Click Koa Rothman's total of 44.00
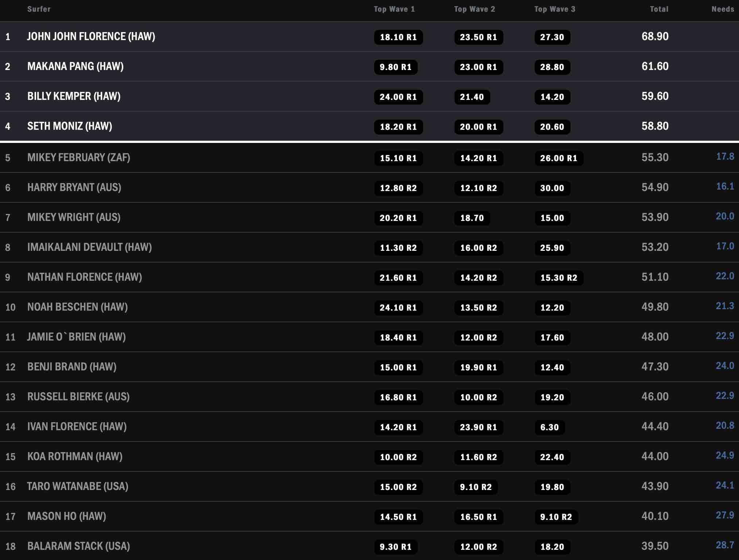The width and height of the screenshot is (739, 560). tap(655, 456)
